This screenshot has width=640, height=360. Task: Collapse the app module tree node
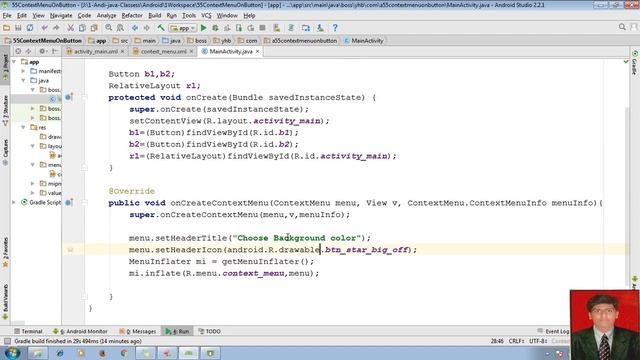click(x=14, y=62)
